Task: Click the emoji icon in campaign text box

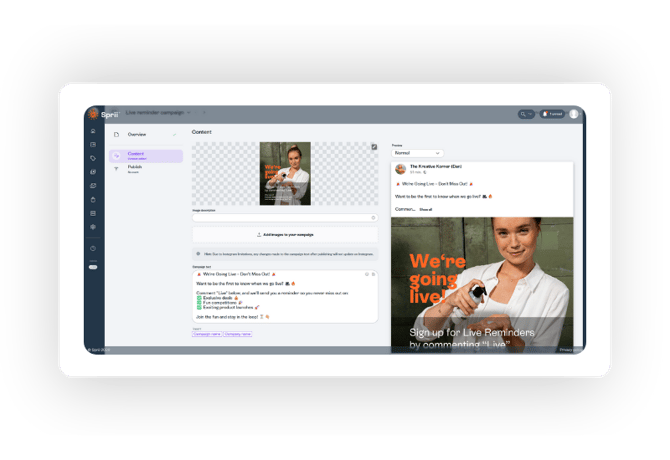Action: [367, 274]
